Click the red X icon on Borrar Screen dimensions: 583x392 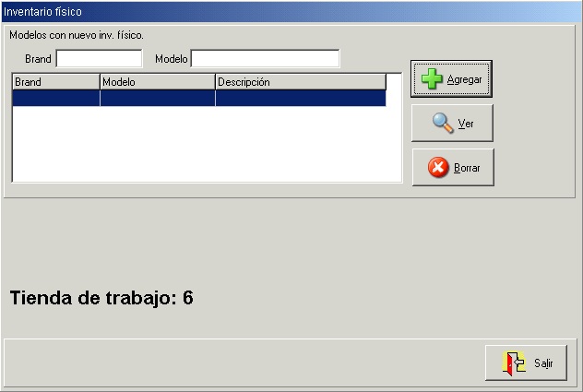pos(438,167)
